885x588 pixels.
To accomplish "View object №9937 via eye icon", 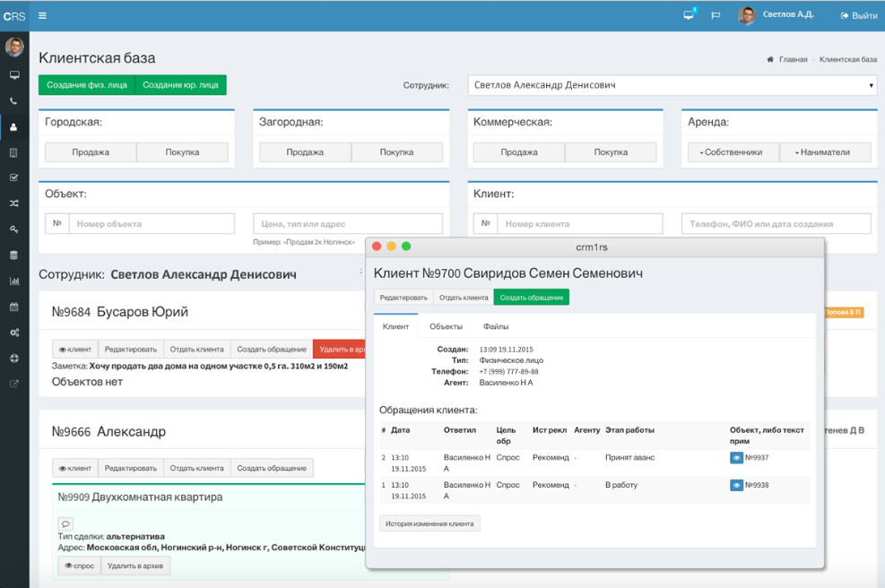I will [x=736, y=458].
